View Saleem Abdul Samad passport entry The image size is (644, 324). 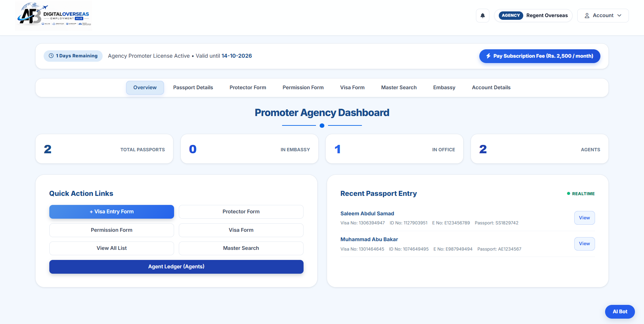coord(584,218)
